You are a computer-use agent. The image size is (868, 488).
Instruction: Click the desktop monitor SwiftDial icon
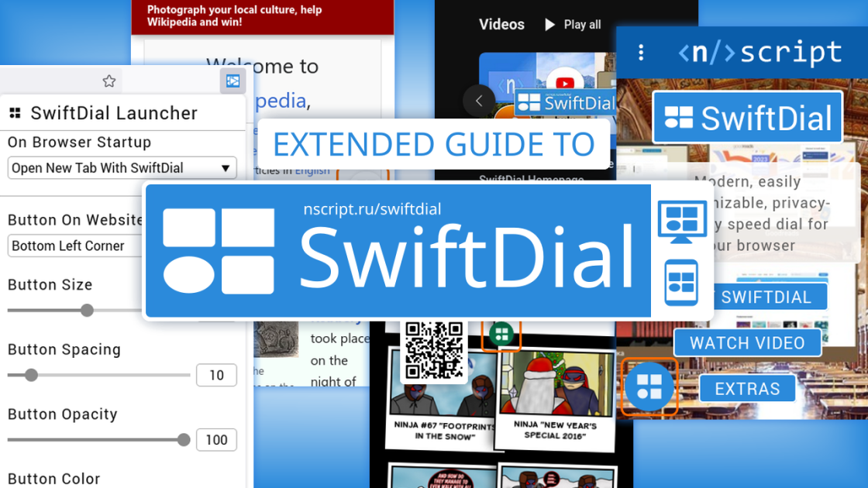tap(681, 222)
